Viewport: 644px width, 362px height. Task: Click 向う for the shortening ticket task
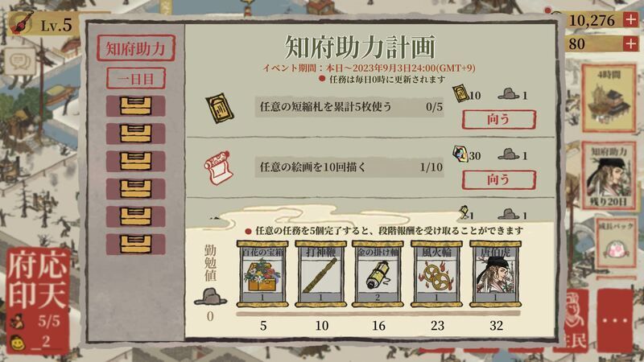click(x=498, y=119)
